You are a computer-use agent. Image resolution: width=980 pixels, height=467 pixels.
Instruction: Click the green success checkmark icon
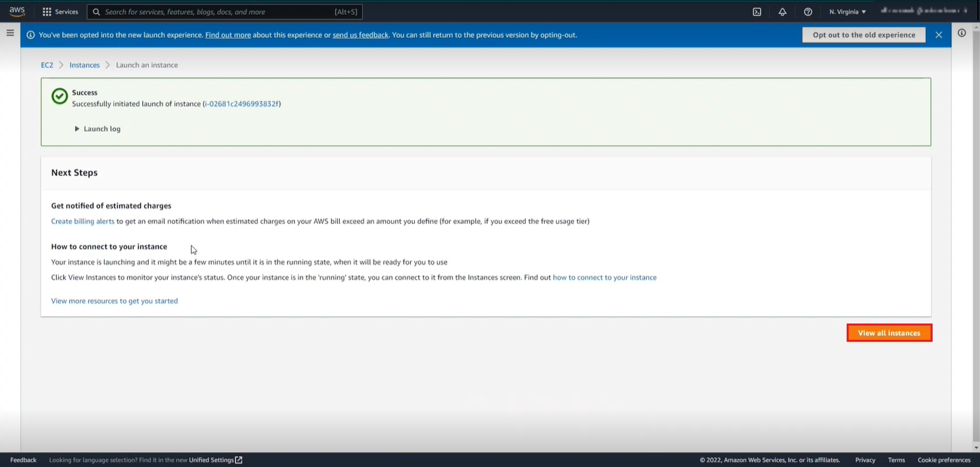point(60,96)
